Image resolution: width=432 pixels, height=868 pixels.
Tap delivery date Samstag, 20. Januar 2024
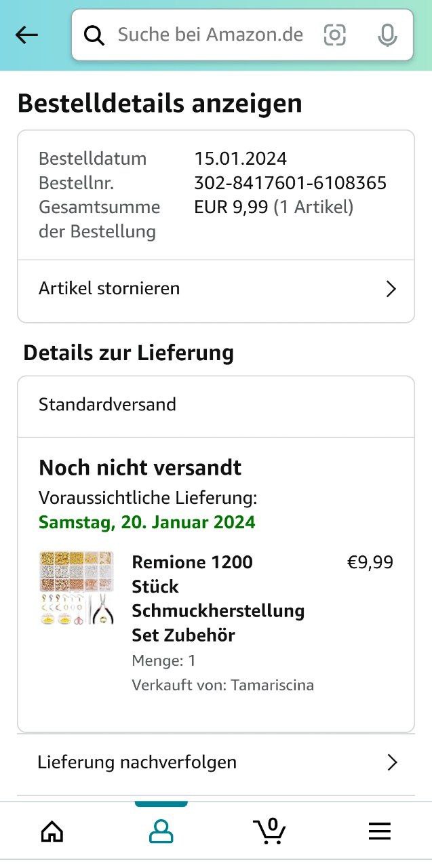click(147, 522)
